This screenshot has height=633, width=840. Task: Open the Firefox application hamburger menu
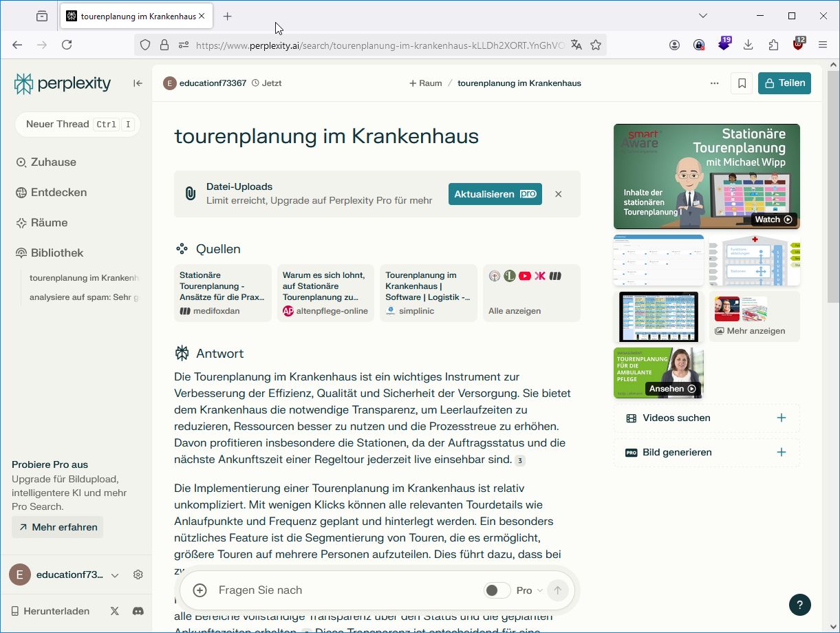pyautogui.click(x=823, y=45)
